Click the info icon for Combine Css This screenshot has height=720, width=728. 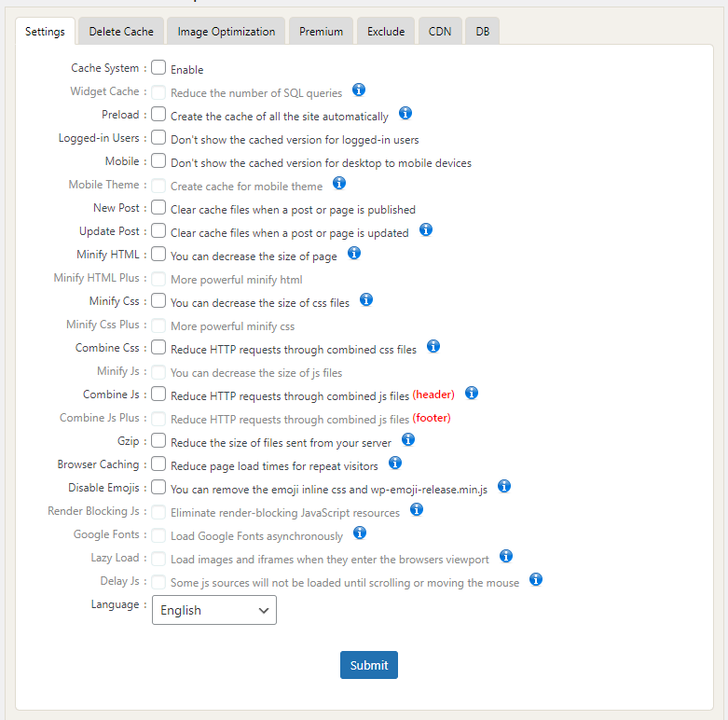click(x=433, y=347)
